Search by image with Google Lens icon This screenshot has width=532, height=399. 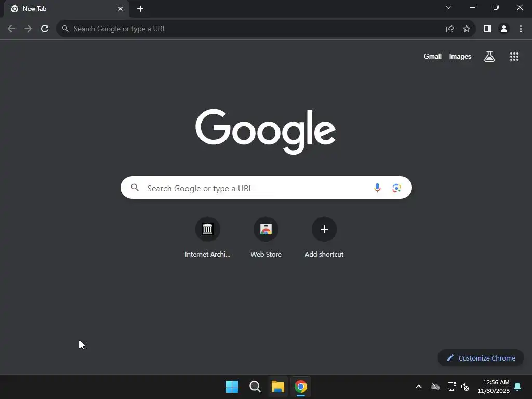pyautogui.click(x=396, y=188)
